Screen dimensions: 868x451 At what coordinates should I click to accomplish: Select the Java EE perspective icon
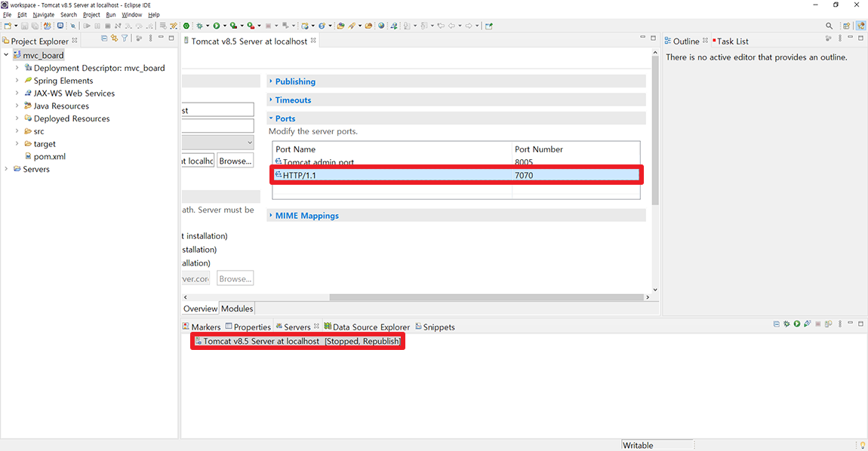[x=860, y=26]
